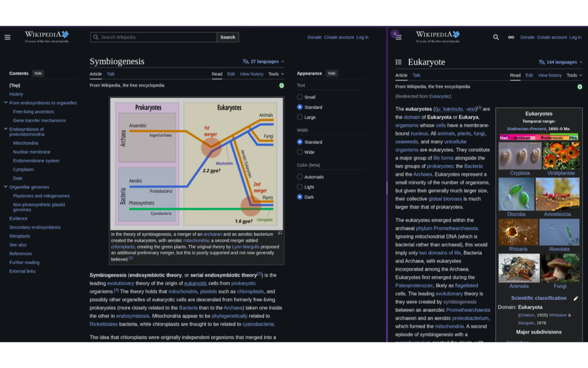588x368 pixels.
Task: Select the Read tab on the Eukaryote page
Action: [515, 75]
